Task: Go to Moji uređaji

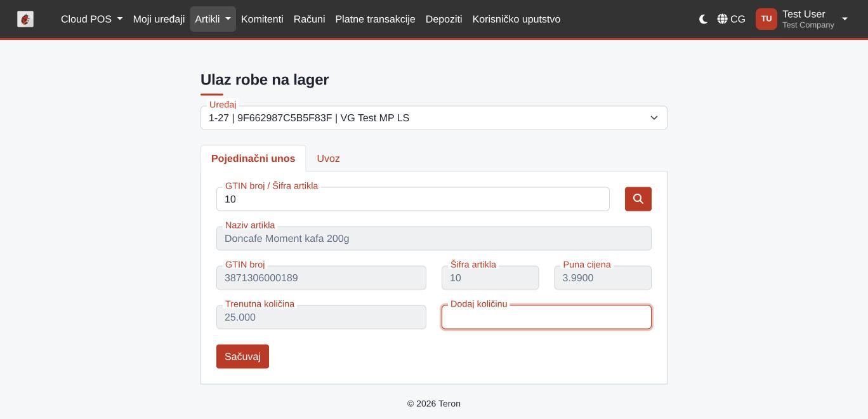Action: (x=159, y=19)
